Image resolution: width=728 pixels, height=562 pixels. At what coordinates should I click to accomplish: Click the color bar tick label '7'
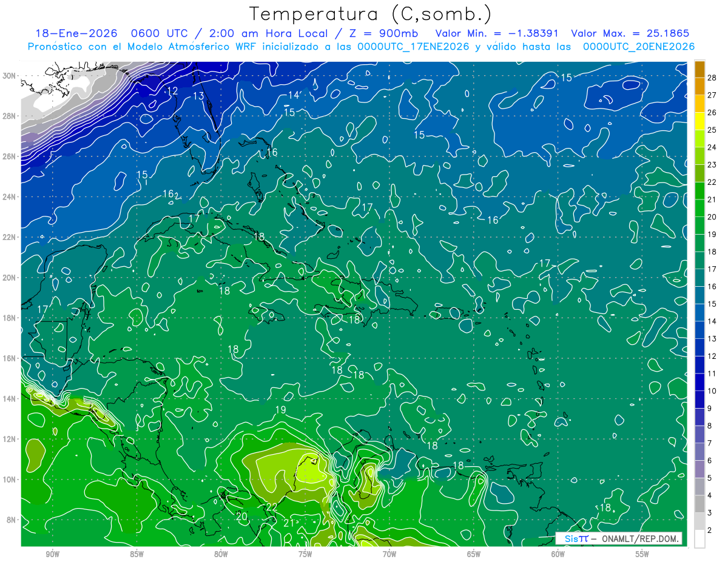pos(710,443)
